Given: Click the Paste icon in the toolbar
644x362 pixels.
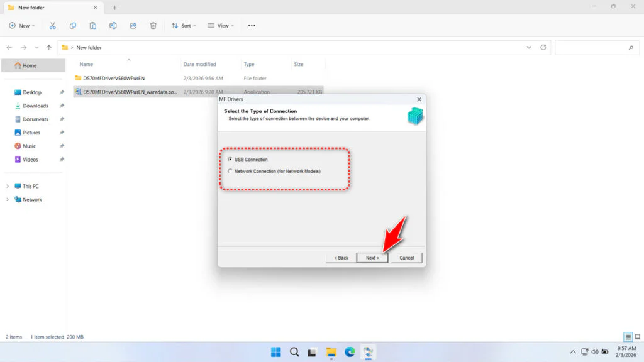Looking at the screenshot, I should pos(92,25).
